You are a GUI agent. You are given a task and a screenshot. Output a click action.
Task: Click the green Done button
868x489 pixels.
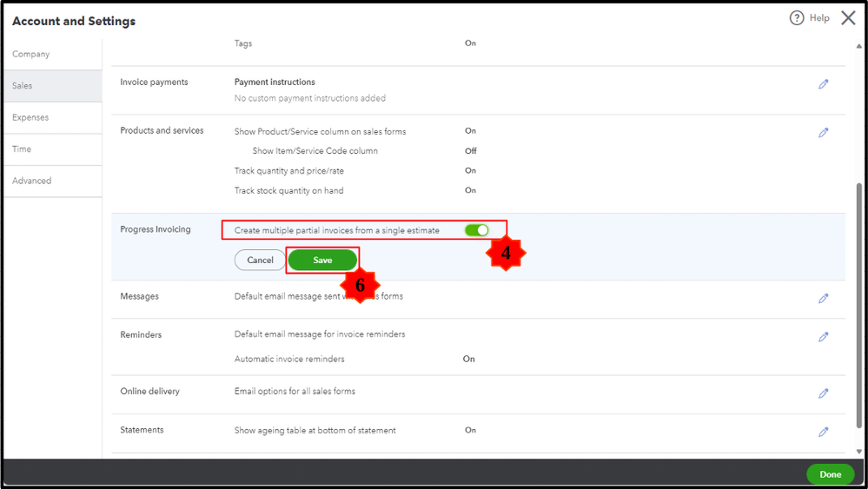pyautogui.click(x=831, y=474)
